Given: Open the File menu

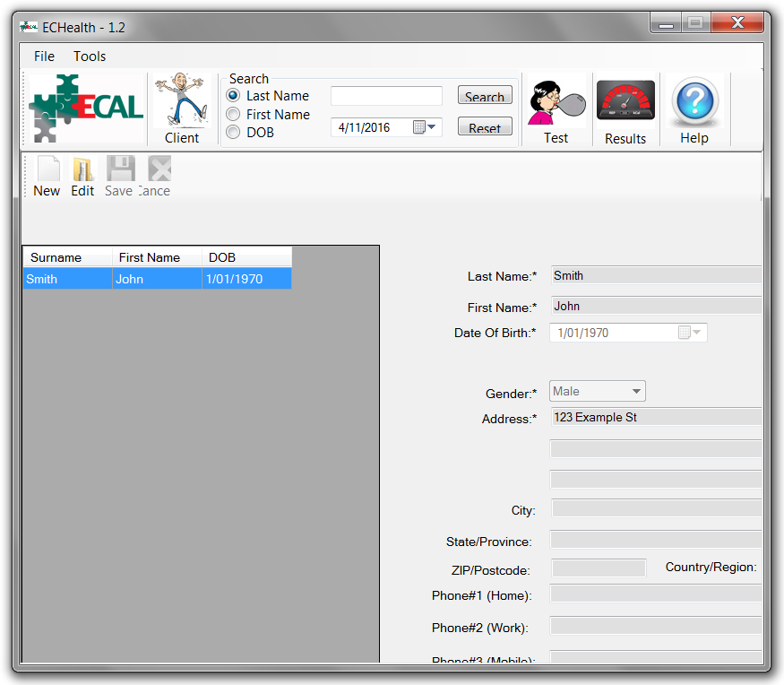Looking at the screenshot, I should 44,56.
